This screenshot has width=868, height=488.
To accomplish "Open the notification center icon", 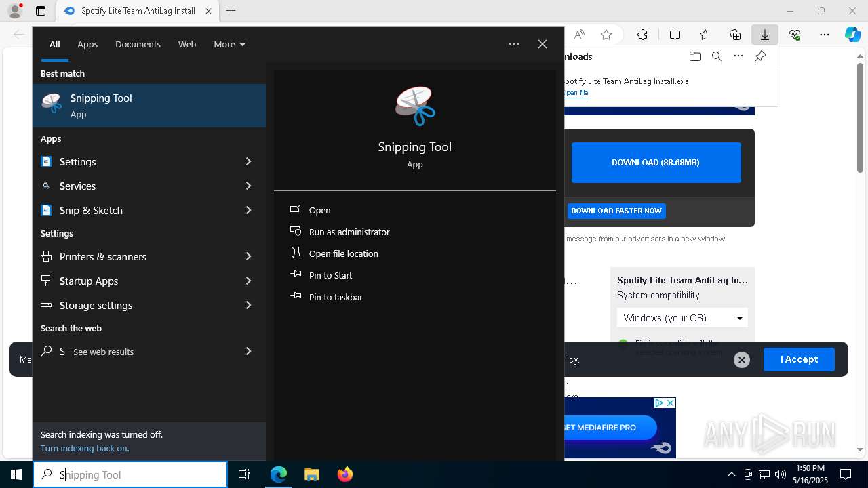I will pyautogui.click(x=846, y=474).
